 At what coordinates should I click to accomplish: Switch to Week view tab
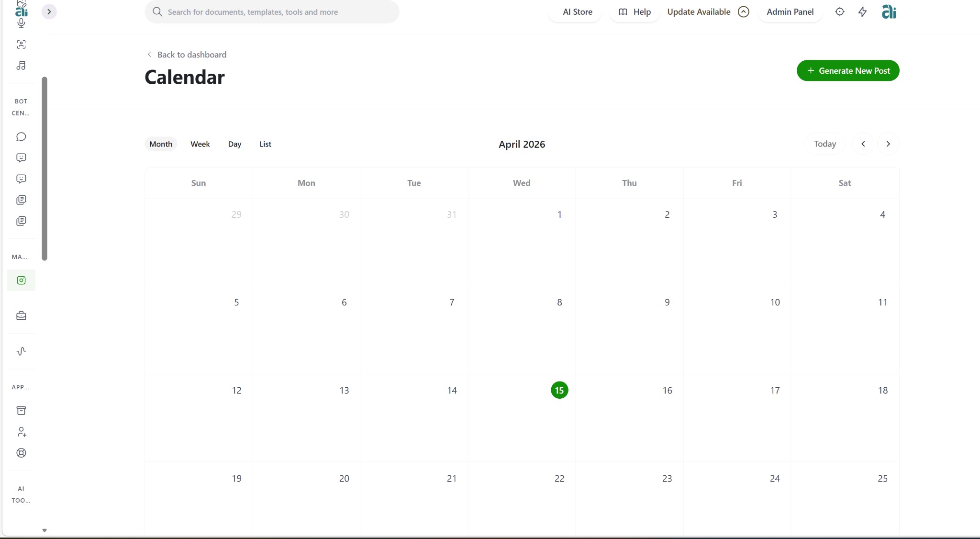(x=200, y=144)
